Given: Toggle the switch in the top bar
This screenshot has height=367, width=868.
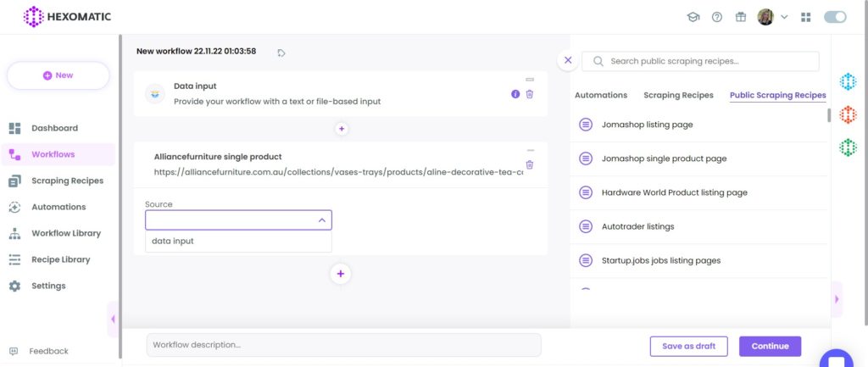Looking at the screenshot, I should coord(835,17).
